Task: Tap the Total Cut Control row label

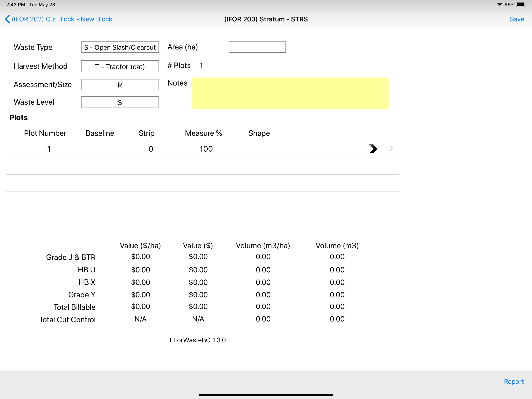Action: [x=67, y=320]
